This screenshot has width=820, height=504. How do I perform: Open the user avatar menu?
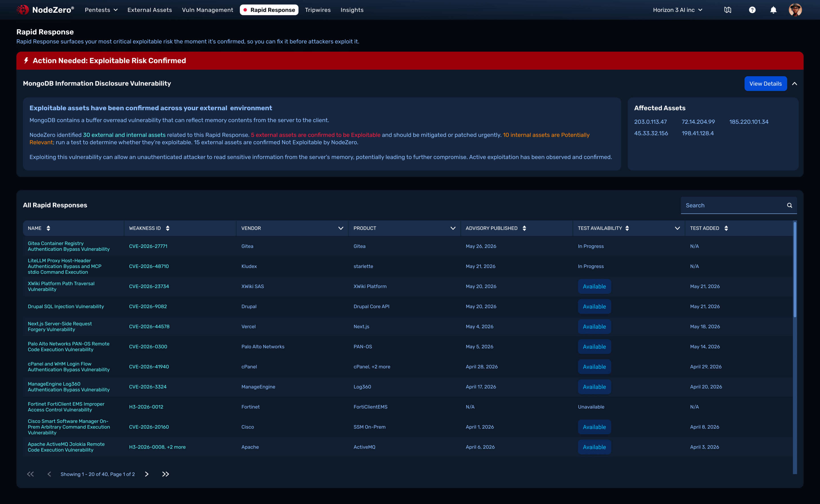pos(795,10)
